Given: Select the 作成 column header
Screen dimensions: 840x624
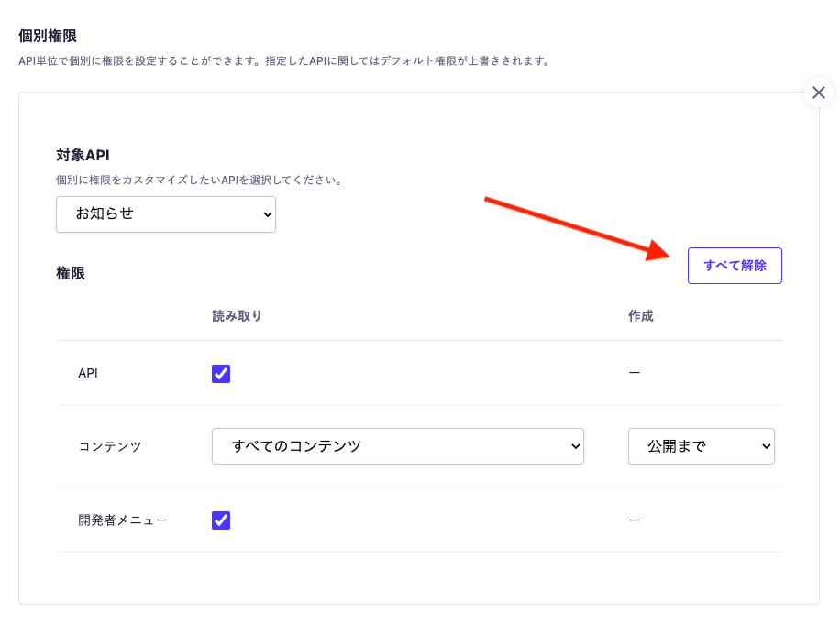Looking at the screenshot, I should tap(641, 316).
